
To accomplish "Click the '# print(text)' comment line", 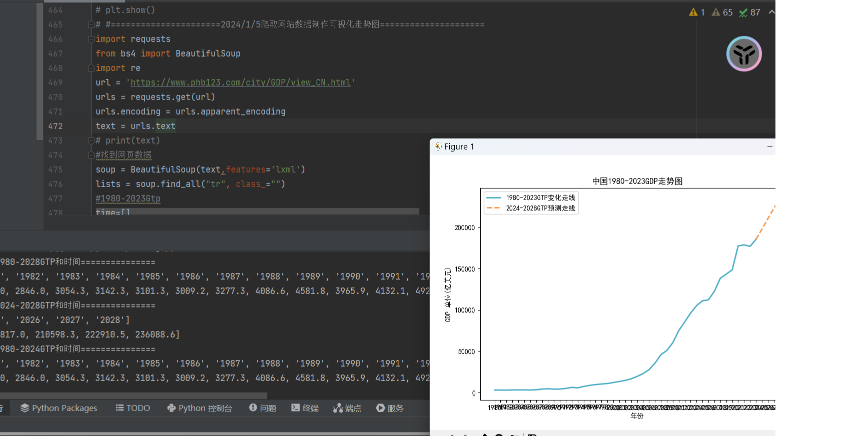I will pos(128,140).
